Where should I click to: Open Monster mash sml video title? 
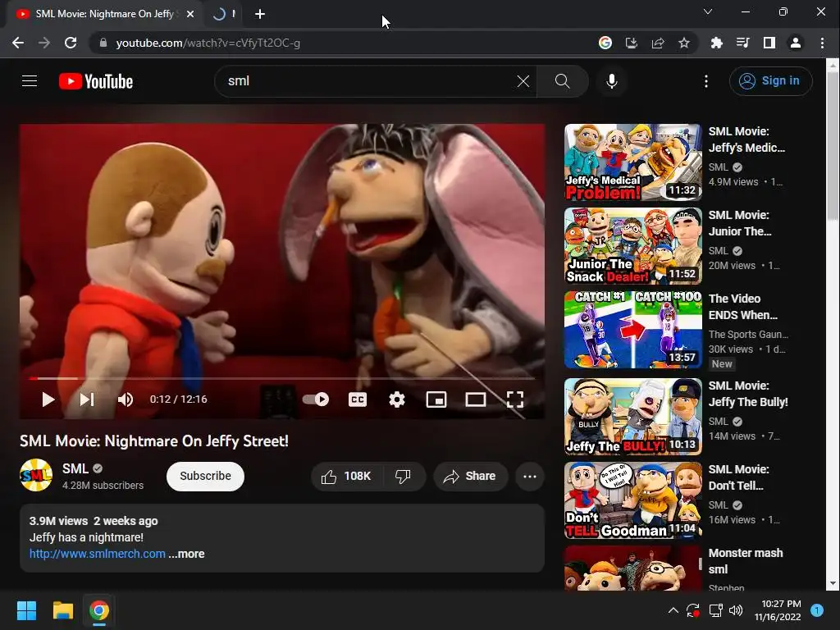coord(745,561)
